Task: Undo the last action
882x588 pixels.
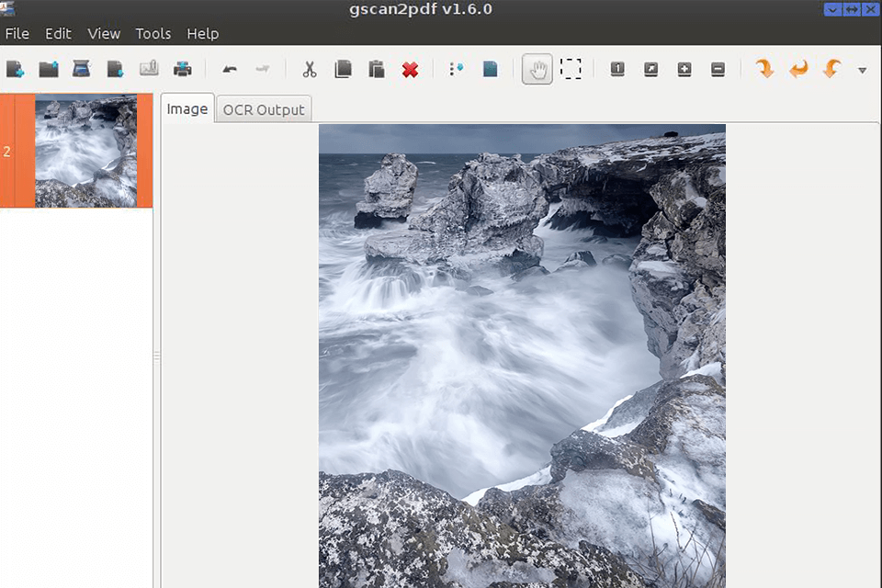Action: [x=229, y=69]
